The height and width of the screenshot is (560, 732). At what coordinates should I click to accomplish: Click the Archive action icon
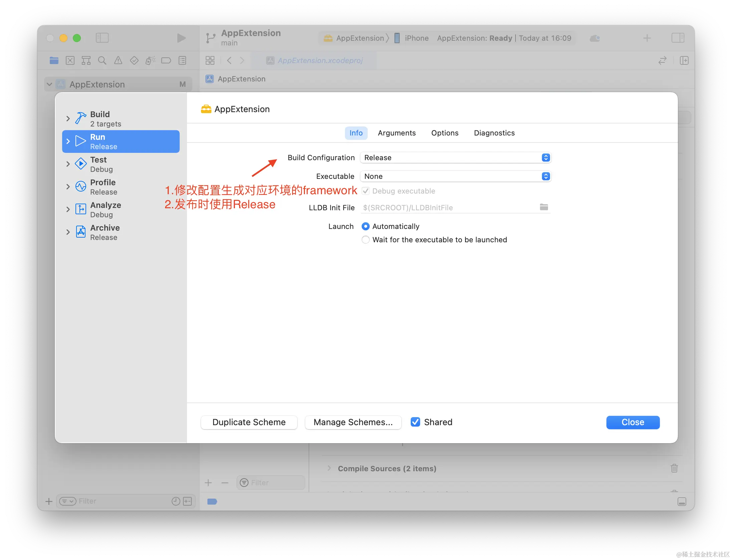[81, 232]
